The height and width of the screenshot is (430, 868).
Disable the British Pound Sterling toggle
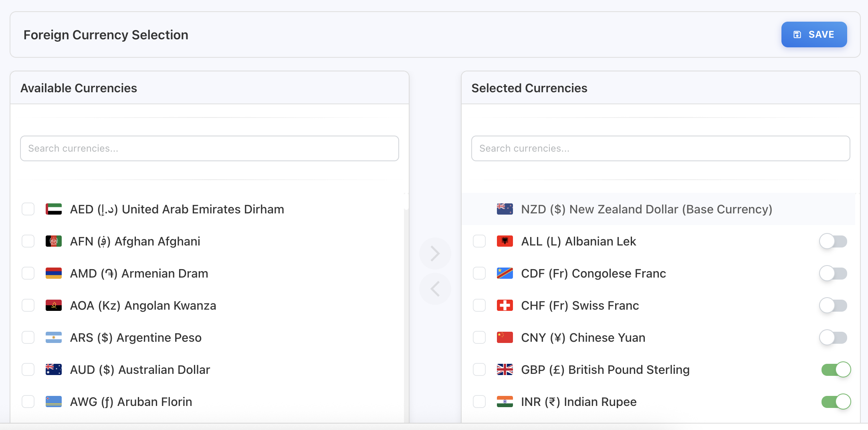point(836,370)
